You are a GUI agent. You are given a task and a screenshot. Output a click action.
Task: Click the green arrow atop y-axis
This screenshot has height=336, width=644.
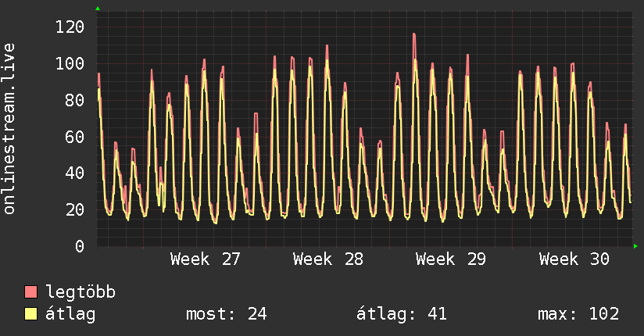[98, 9]
